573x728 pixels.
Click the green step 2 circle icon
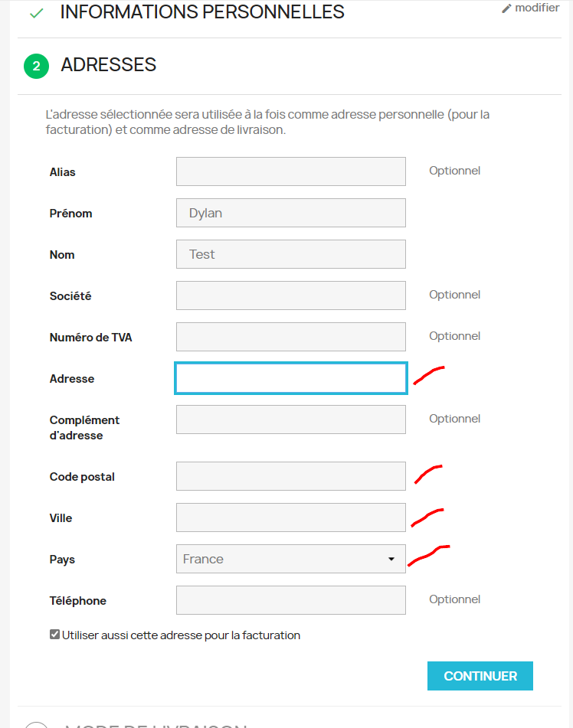pyautogui.click(x=36, y=66)
